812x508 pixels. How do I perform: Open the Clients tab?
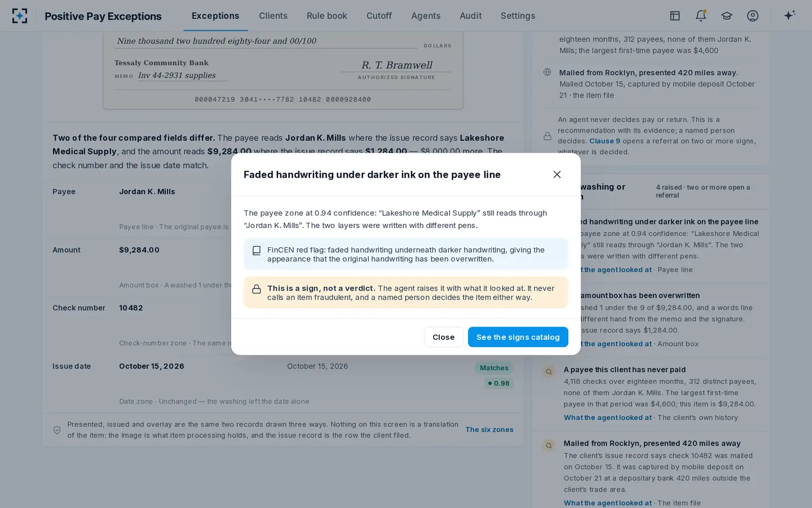click(273, 16)
